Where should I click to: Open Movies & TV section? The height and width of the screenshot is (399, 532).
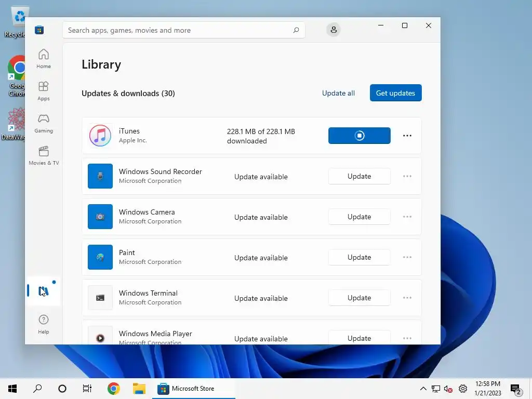coord(44,156)
